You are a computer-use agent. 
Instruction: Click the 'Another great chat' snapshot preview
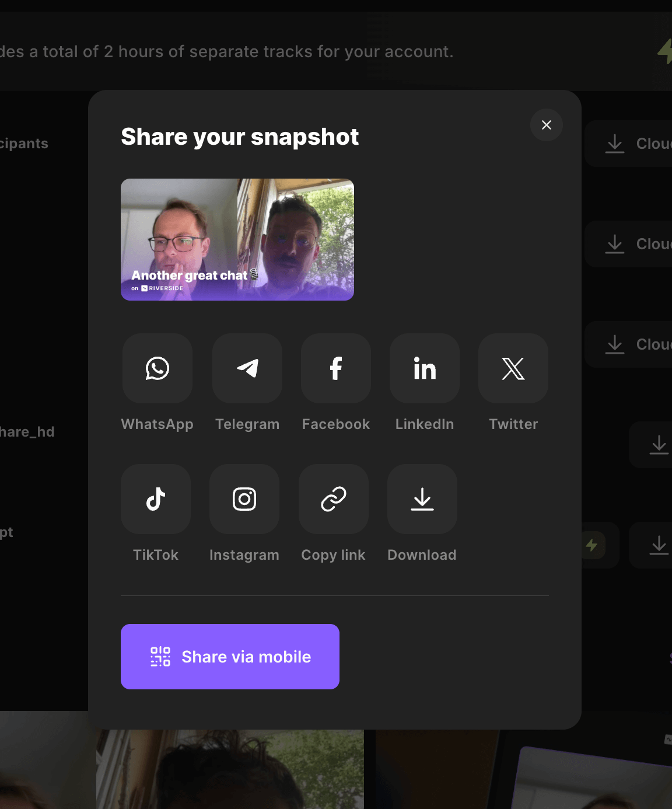coord(237,240)
